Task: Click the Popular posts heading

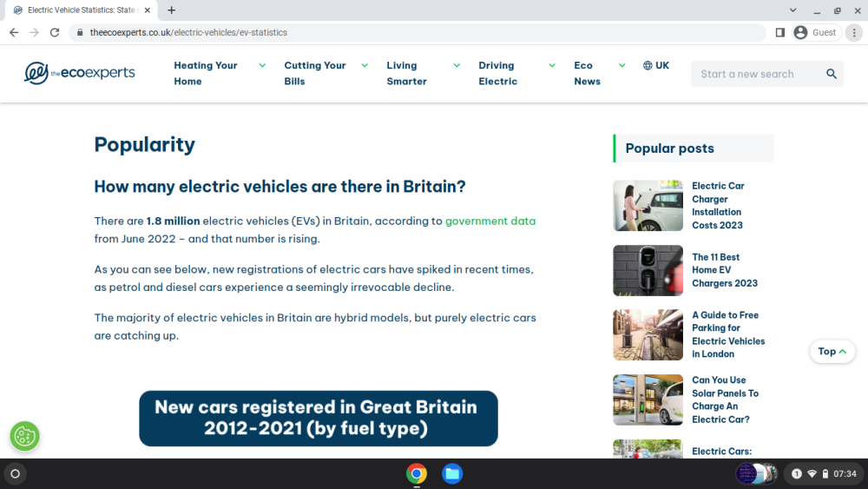Action: click(670, 149)
